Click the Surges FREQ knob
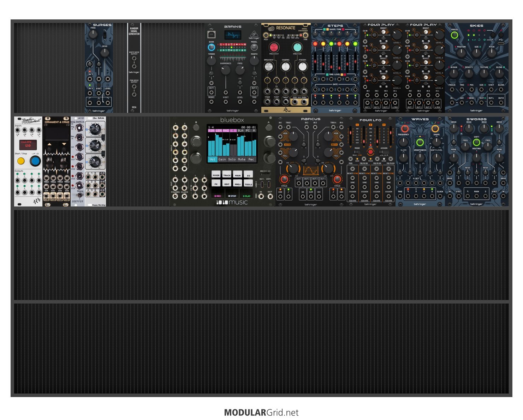523x420 pixels. (x=93, y=34)
